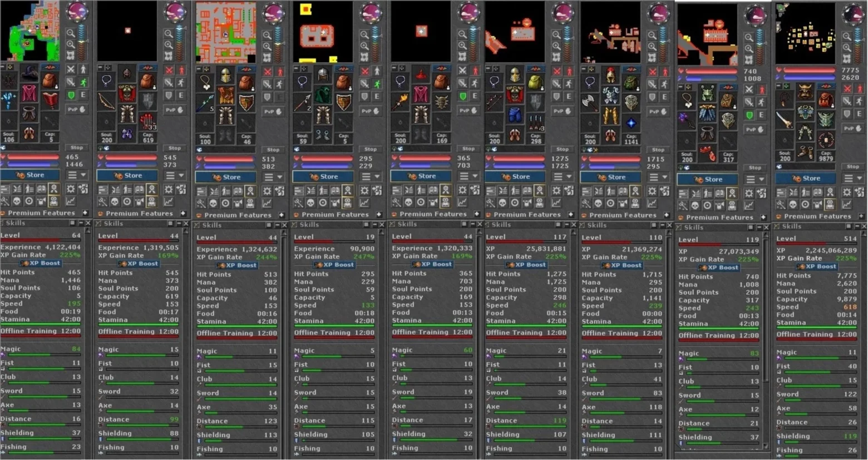Collapse equipment with minus in level 119 panel
Screen dimensions: 868x460
point(681,87)
